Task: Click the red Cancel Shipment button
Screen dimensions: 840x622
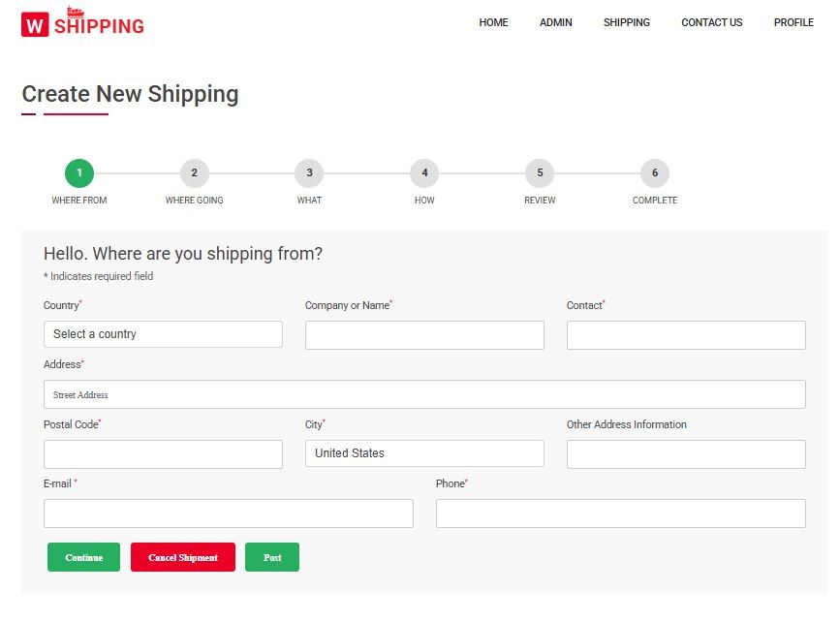Action: (183, 557)
